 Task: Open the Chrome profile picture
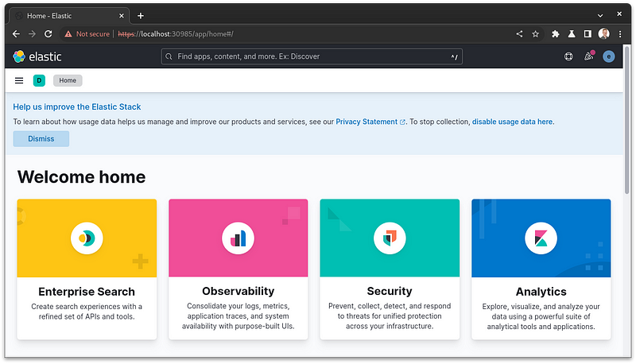click(x=604, y=33)
